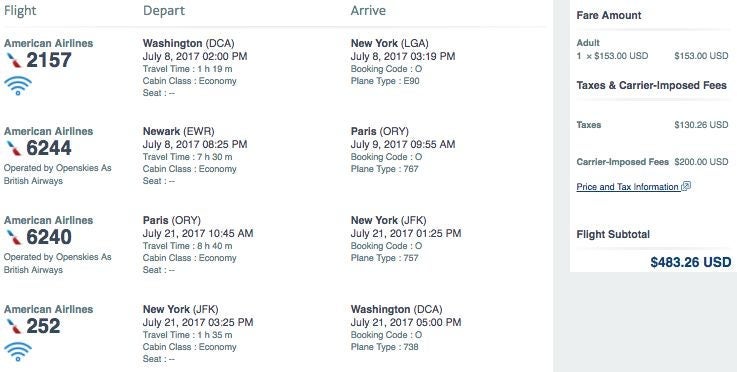Click the American Airlines logo beside 6244

14,149
